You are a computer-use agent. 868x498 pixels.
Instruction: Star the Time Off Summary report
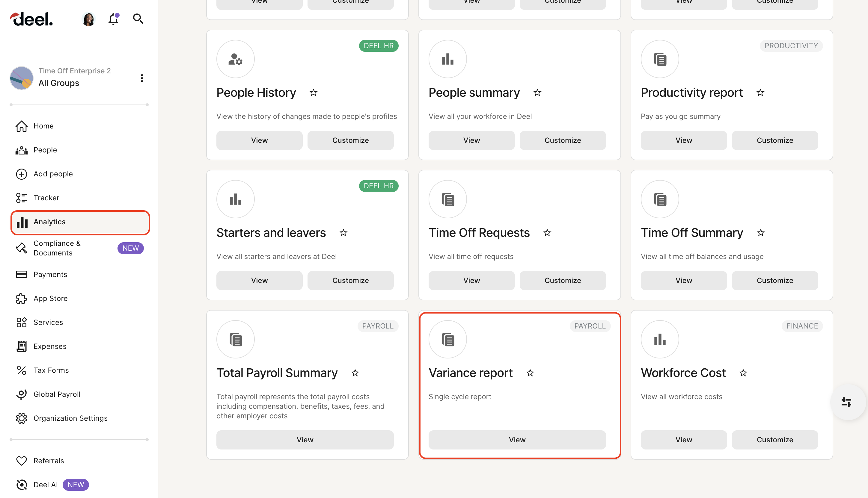[760, 233]
